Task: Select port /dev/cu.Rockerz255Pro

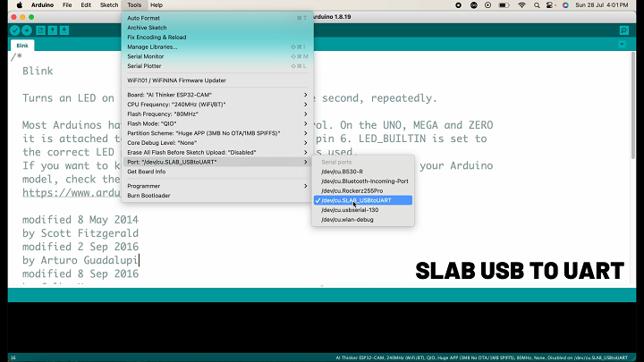Action: [x=363, y=191]
